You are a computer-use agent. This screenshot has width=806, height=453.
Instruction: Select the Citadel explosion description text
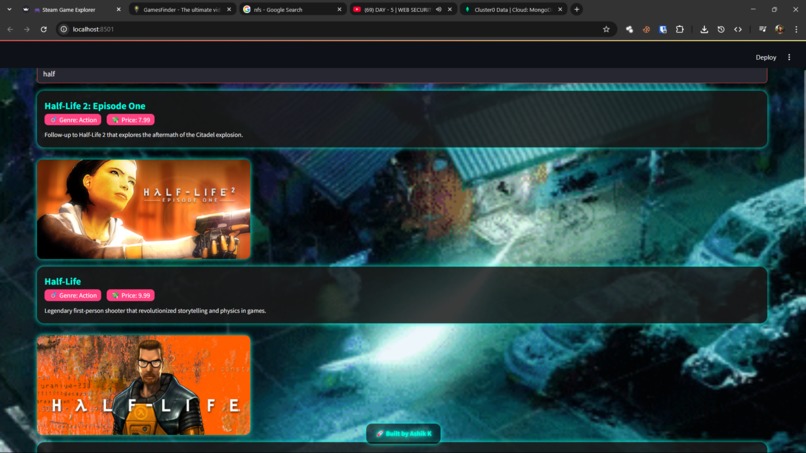pyautogui.click(x=143, y=135)
